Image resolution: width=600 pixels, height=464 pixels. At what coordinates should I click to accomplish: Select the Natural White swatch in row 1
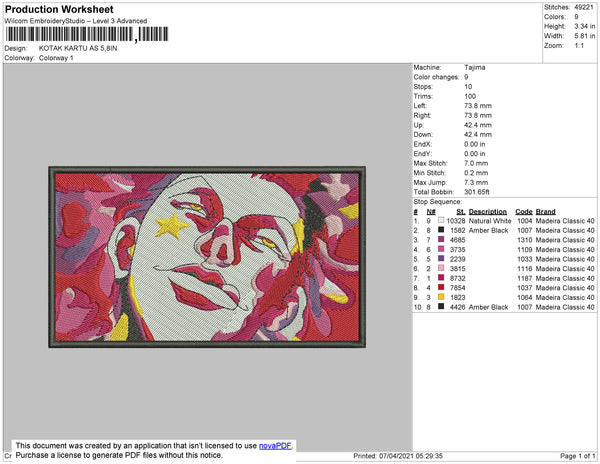coord(441,220)
